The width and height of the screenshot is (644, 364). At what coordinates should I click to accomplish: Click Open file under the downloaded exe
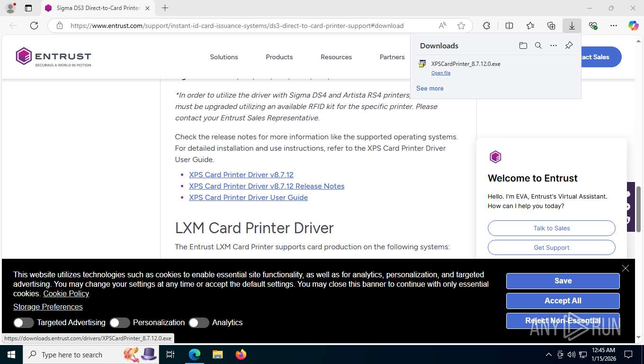click(441, 73)
